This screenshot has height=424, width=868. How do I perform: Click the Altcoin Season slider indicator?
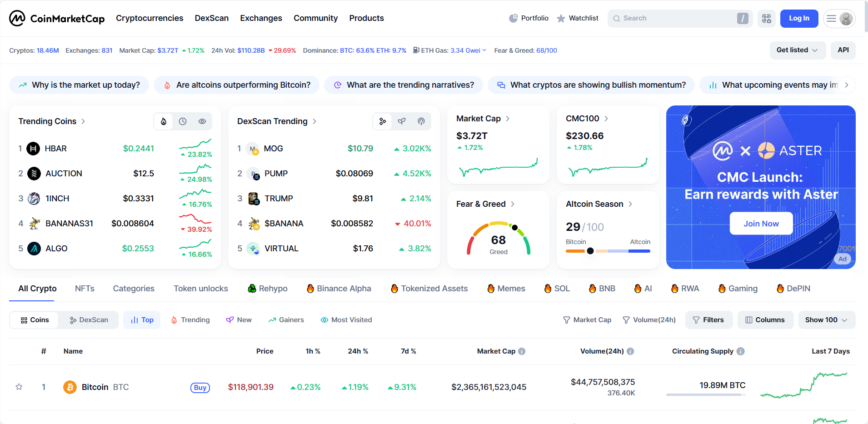[590, 251]
